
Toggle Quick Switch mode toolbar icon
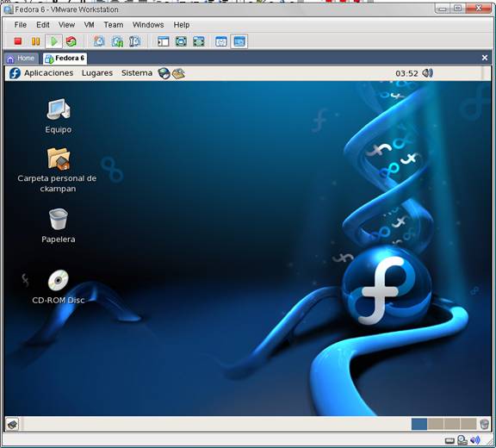[199, 41]
